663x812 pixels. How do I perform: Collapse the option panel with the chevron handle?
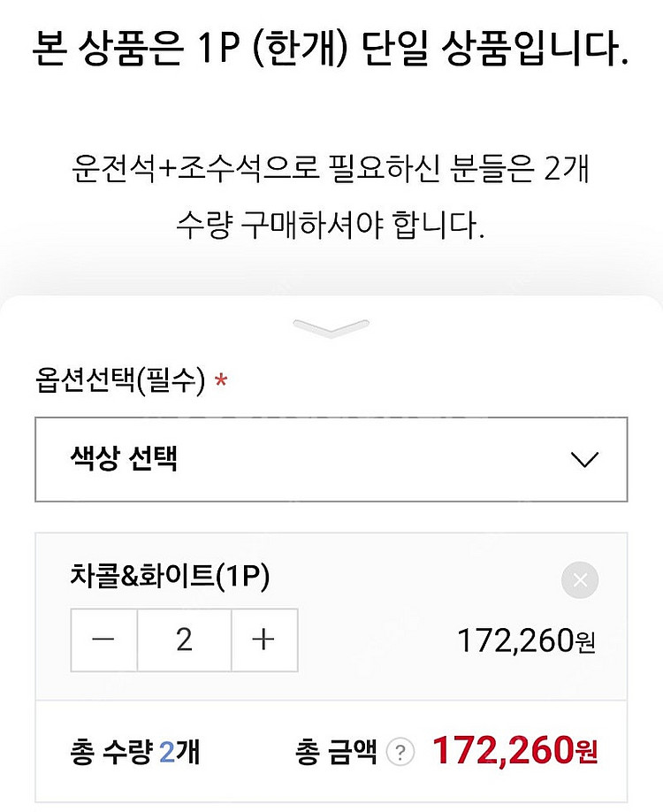331,328
